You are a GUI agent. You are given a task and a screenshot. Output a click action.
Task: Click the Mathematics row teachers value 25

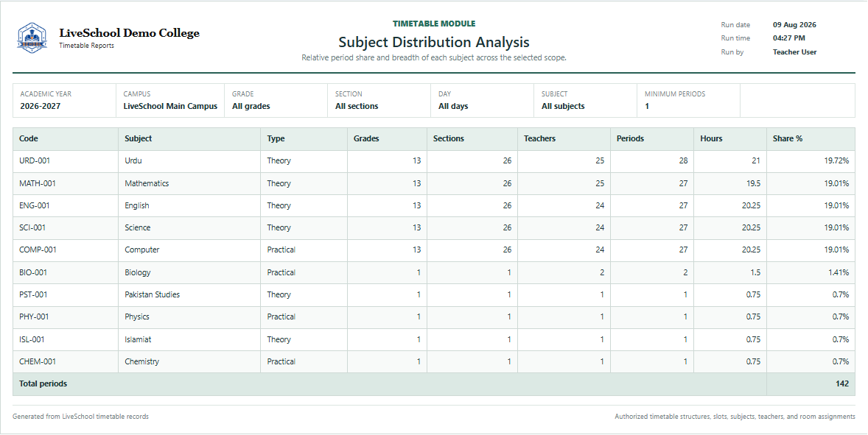pyautogui.click(x=600, y=183)
